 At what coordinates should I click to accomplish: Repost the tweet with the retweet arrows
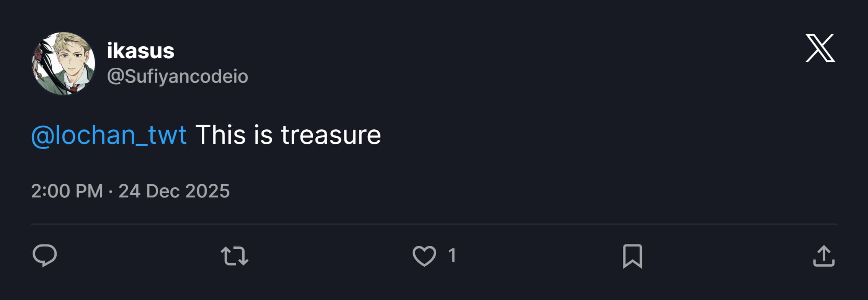coord(235,256)
